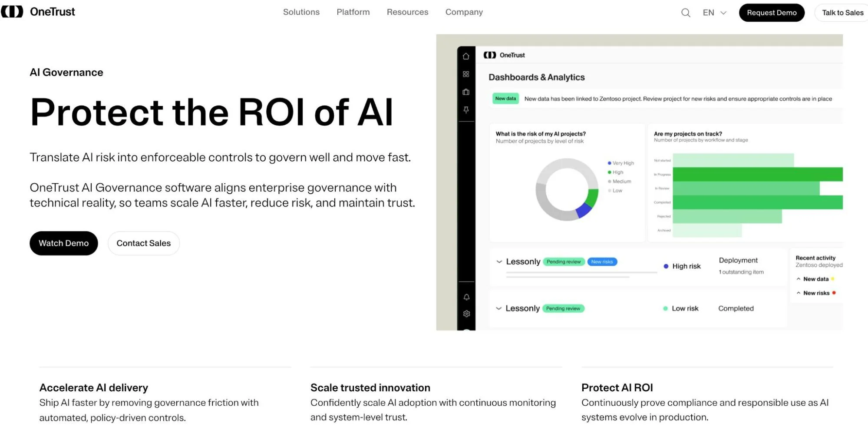Select the green-dotted High legend entry
This screenshot has width=868, height=430.
616,172
